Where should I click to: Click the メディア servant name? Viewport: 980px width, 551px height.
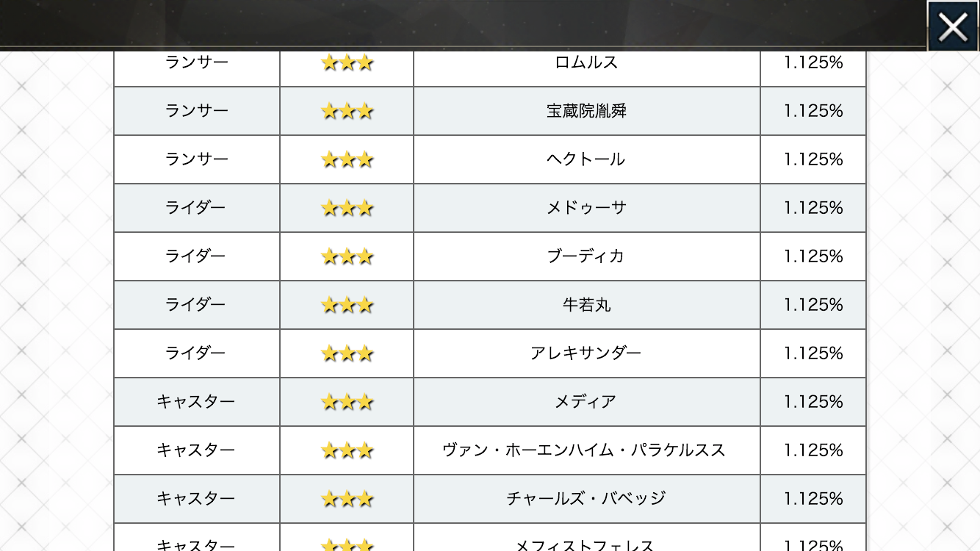click(x=586, y=402)
